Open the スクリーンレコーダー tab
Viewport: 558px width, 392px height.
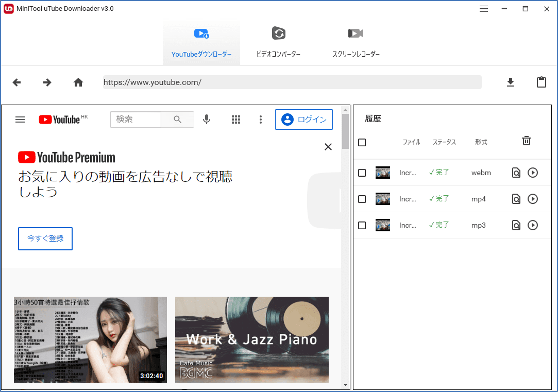point(356,43)
